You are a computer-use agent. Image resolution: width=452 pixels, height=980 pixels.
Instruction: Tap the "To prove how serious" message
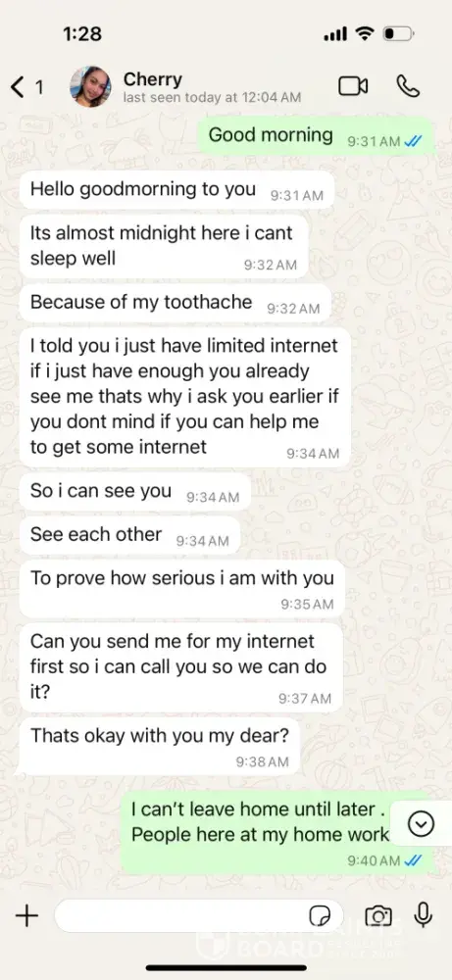click(181, 589)
